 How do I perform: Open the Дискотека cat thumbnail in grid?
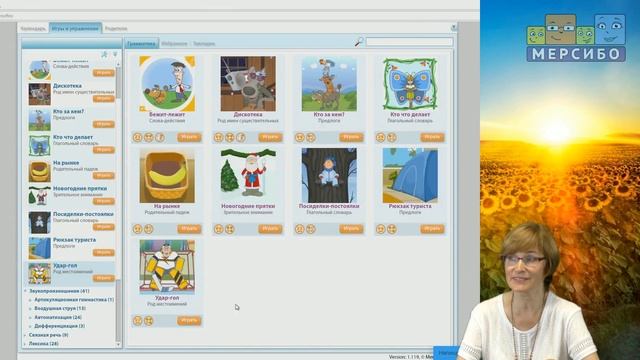coord(248,84)
